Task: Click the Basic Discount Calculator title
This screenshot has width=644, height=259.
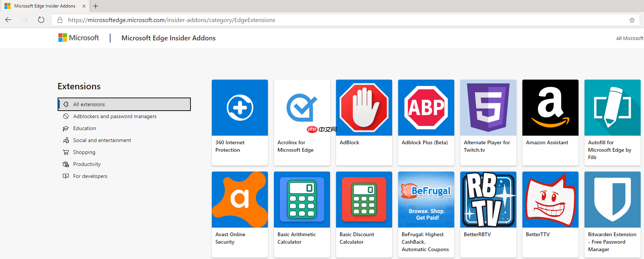Action: click(x=357, y=238)
